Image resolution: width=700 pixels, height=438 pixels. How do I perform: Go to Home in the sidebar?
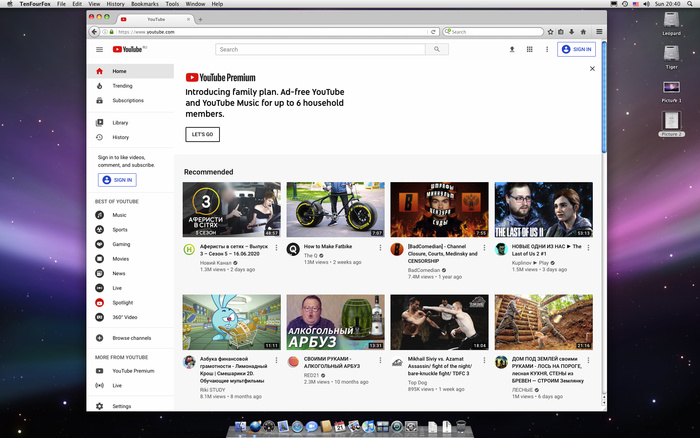pyautogui.click(x=130, y=71)
